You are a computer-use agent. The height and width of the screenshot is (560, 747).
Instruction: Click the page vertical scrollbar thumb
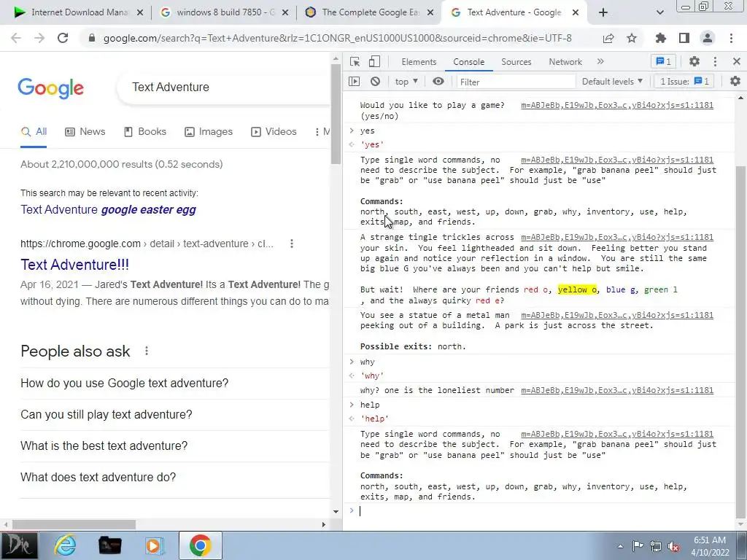(336, 113)
